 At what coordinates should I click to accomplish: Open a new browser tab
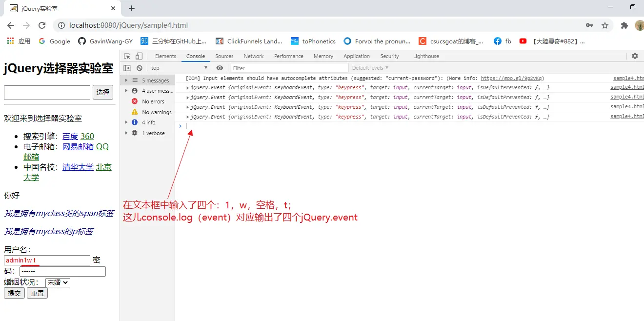pos(132,8)
